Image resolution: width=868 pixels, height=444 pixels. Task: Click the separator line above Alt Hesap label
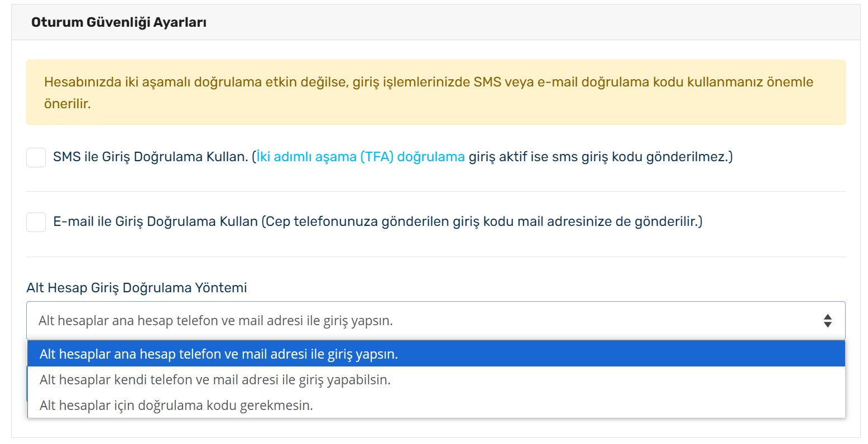(435, 257)
